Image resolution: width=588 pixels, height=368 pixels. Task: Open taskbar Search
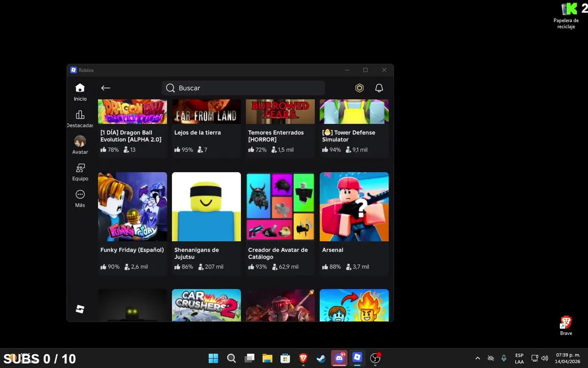231,358
